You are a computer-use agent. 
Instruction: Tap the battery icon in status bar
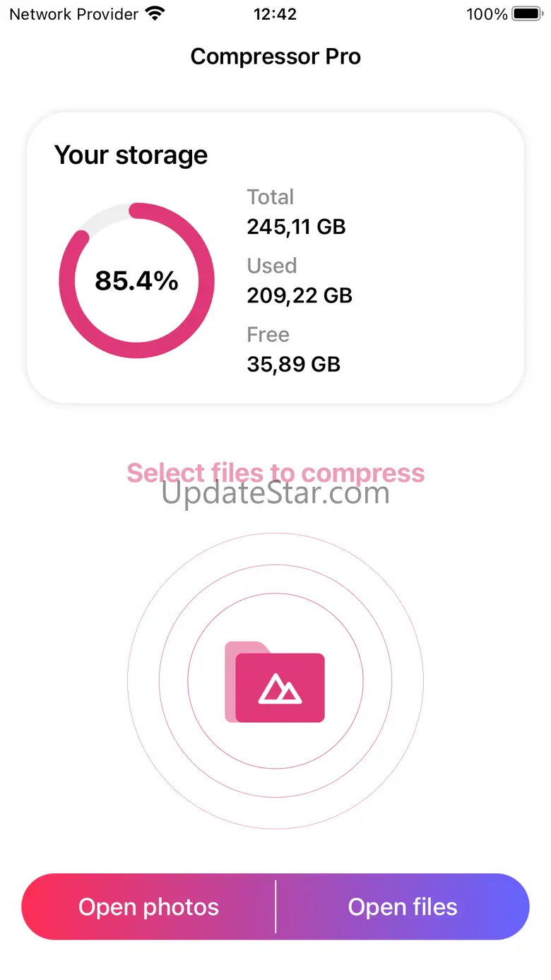click(527, 13)
